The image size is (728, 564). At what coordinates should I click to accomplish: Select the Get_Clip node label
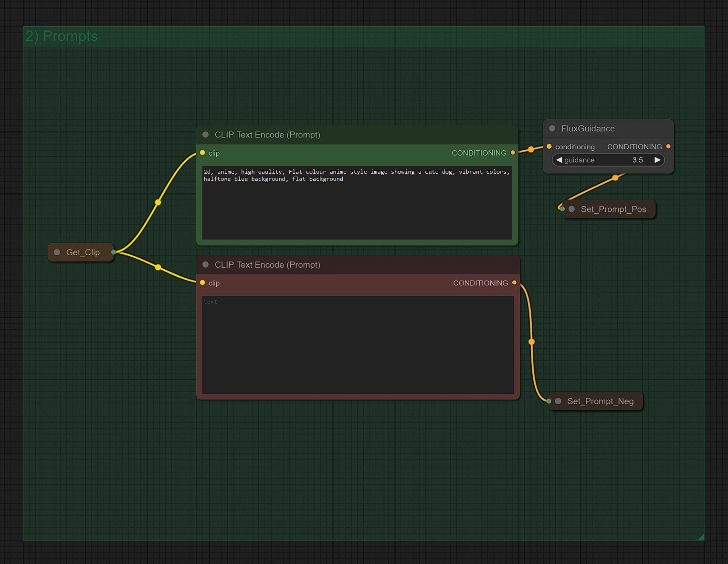[83, 252]
